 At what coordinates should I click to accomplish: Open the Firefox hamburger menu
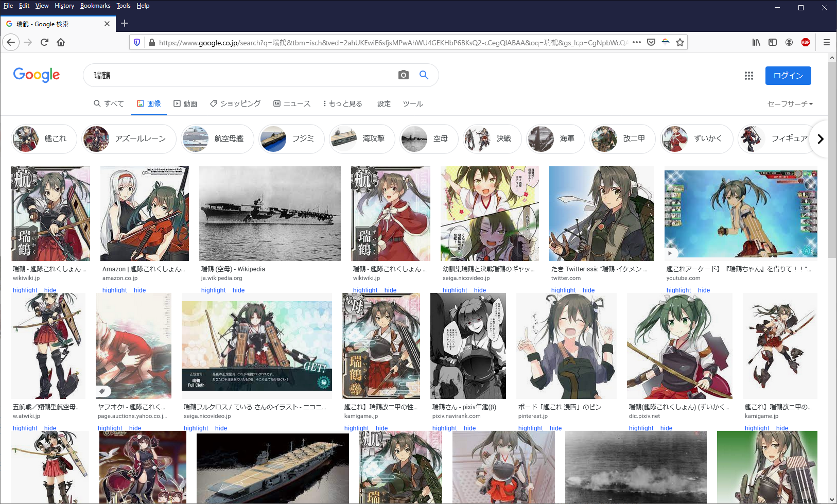826,42
